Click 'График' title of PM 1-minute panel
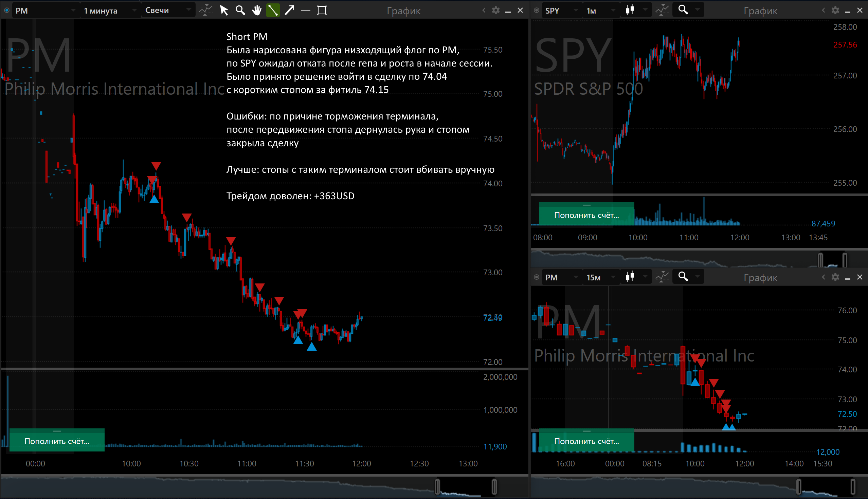Image resolution: width=868 pixels, height=499 pixels. point(403,11)
